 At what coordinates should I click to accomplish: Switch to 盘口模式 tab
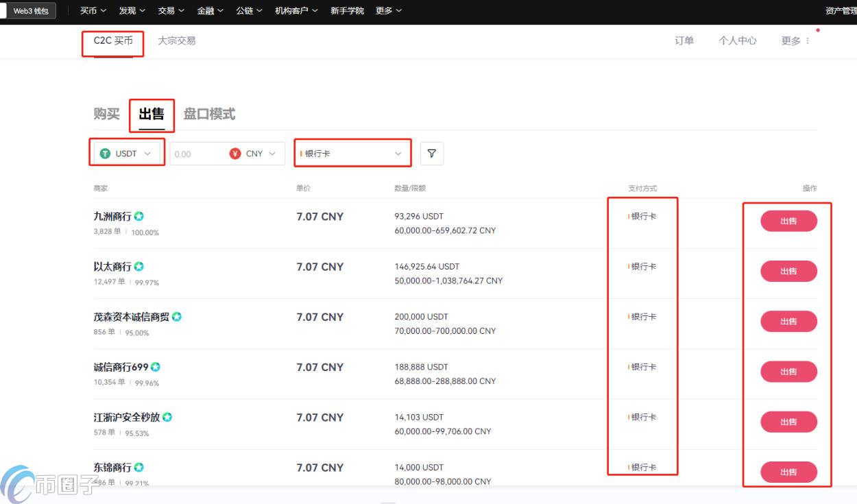pos(209,114)
